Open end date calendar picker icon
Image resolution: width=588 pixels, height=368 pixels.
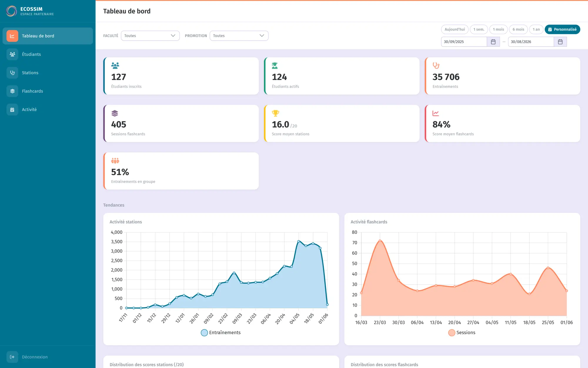click(560, 42)
